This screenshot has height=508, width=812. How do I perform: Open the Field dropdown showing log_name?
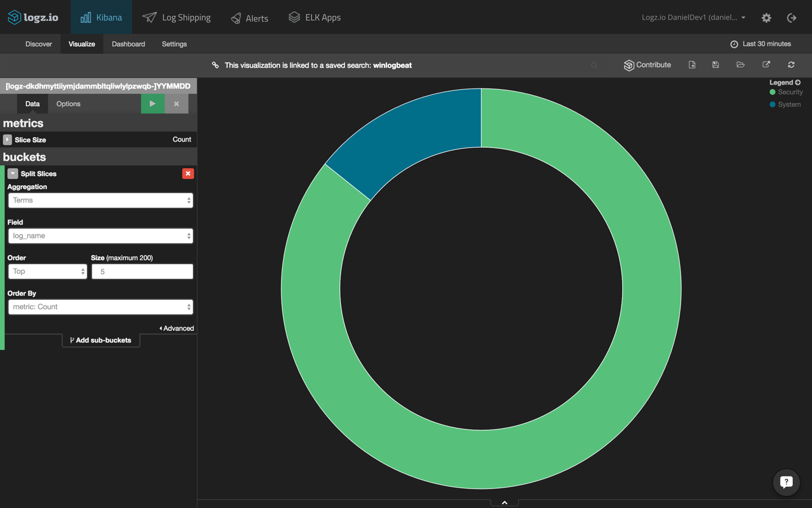click(x=100, y=235)
